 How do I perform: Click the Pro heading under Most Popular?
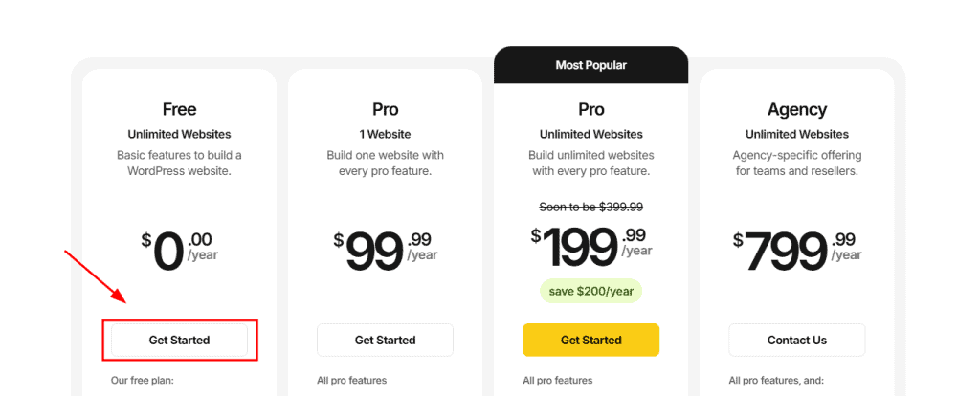(591, 109)
